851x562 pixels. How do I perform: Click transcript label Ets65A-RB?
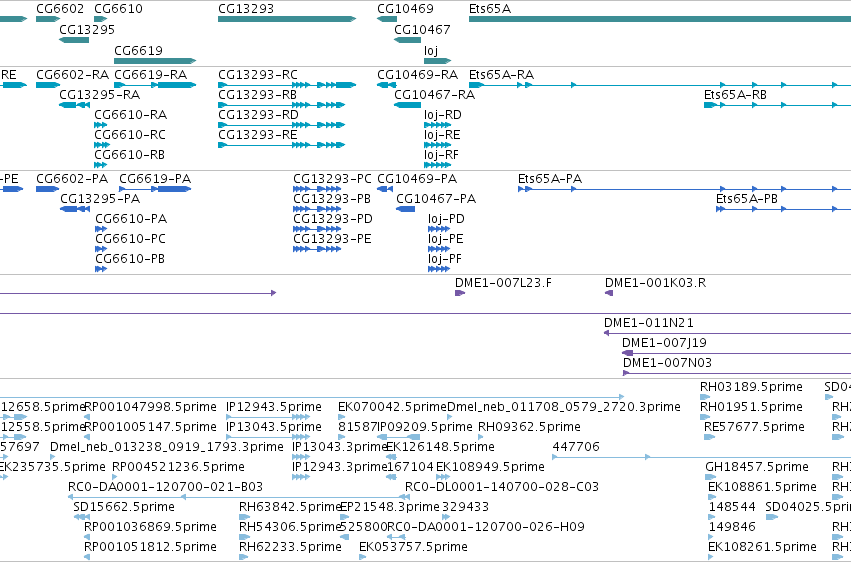(735, 95)
